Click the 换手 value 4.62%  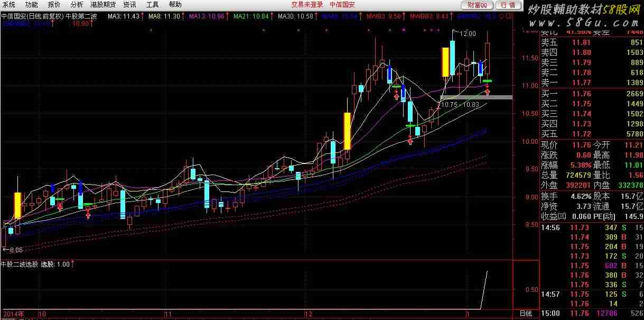(581, 196)
